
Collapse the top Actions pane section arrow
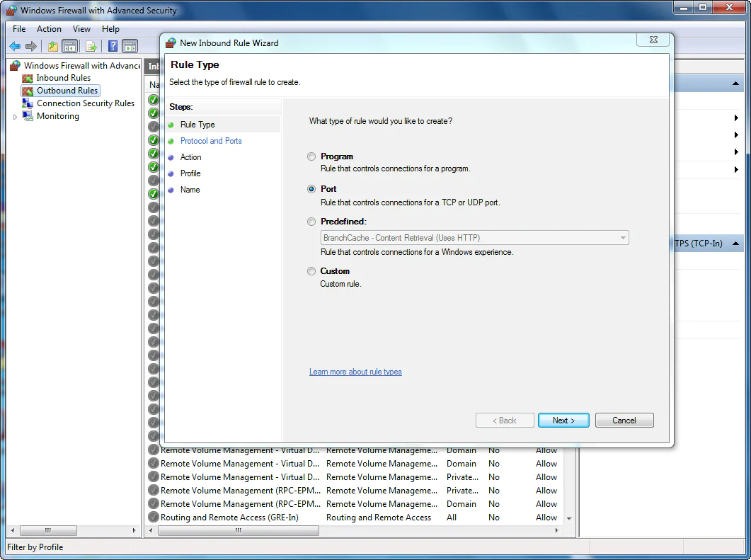click(735, 84)
